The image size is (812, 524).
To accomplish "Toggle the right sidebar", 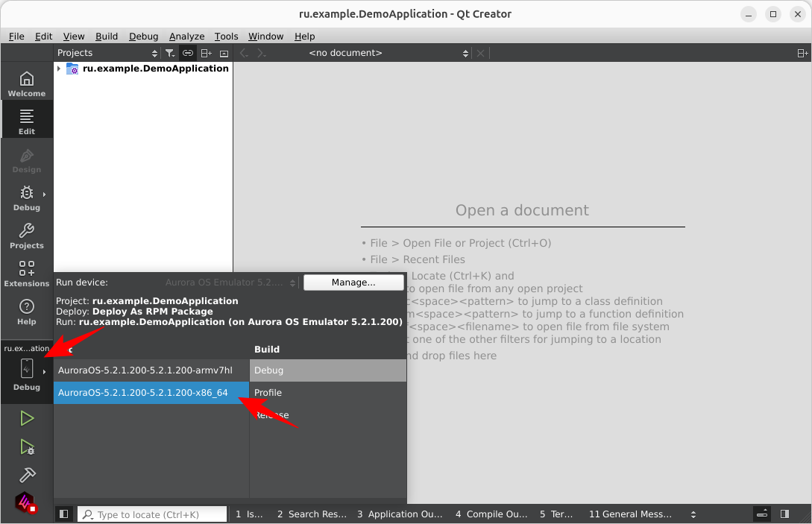I will 784,514.
